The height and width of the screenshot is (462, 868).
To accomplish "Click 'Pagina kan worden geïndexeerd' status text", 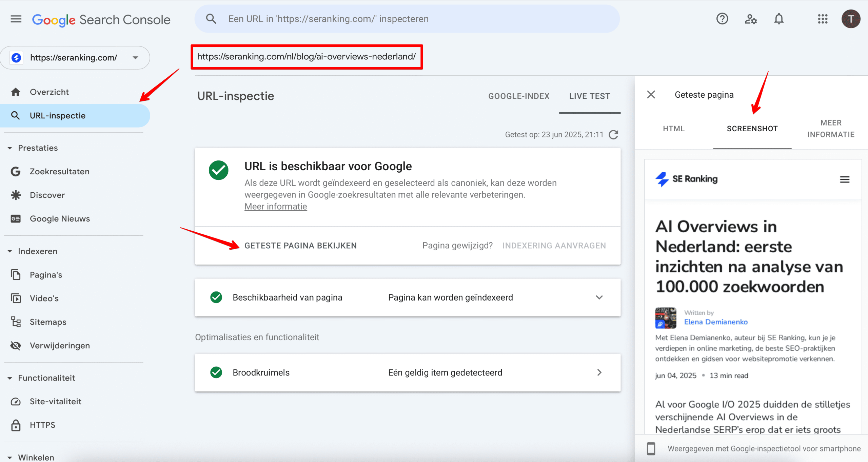I will coord(451,297).
